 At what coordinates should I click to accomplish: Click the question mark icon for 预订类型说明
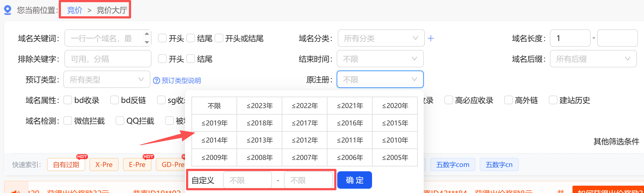coord(156,80)
